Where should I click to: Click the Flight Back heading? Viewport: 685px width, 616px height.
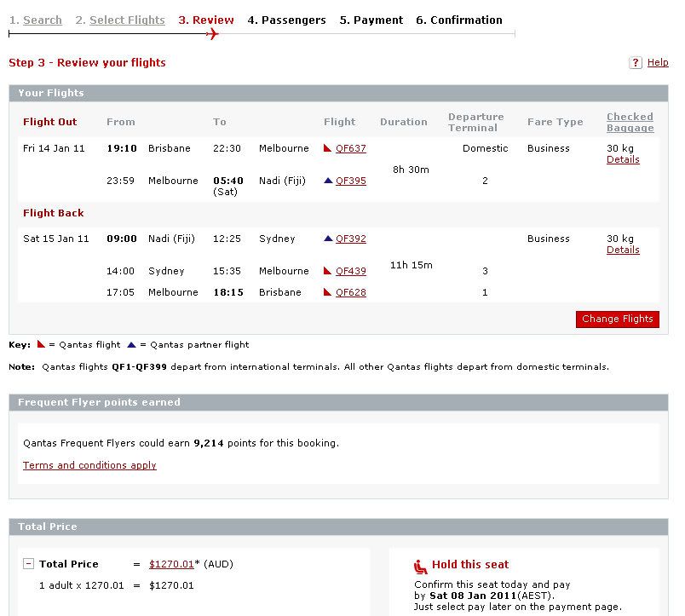(54, 213)
